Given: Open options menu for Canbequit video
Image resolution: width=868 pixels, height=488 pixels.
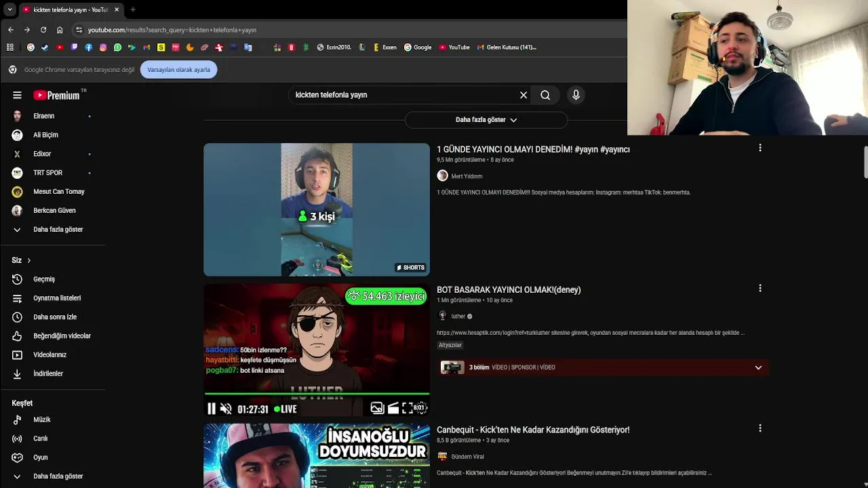Looking at the screenshot, I should coord(760,428).
